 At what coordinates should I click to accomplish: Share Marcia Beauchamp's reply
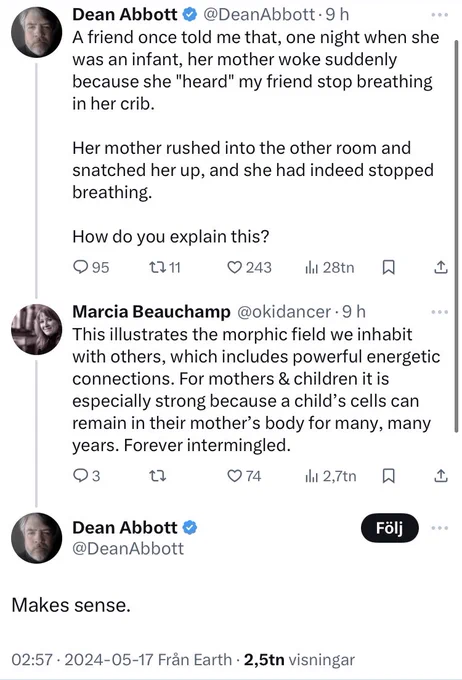(440, 476)
